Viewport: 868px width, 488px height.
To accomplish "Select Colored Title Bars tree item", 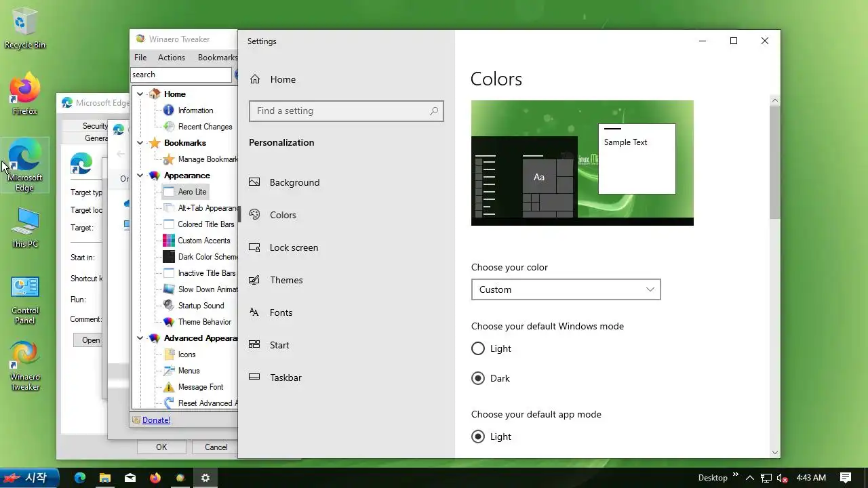I will 206,224.
